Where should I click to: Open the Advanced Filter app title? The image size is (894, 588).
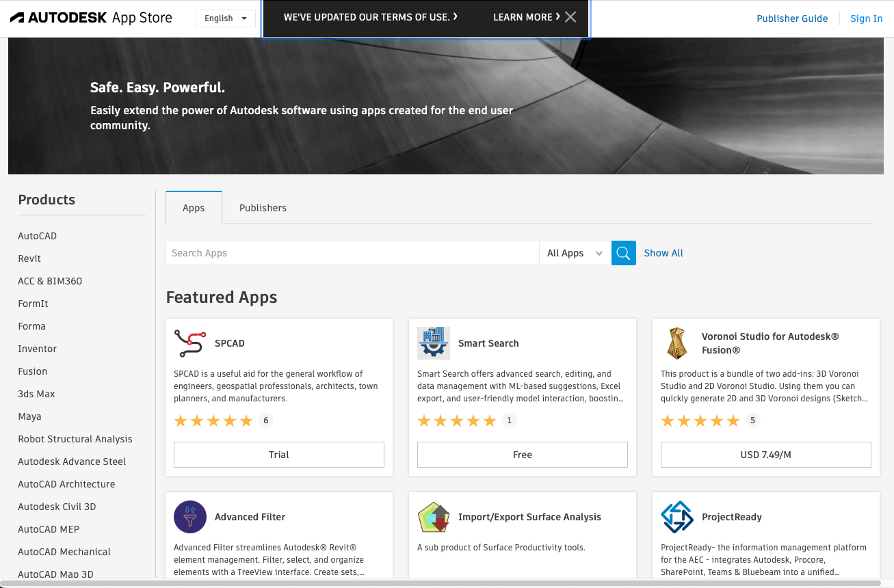pos(250,517)
